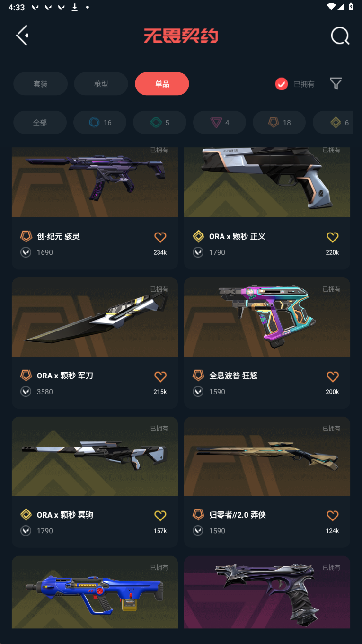Image resolution: width=362 pixels, height=644 pixels.
Task: Open the ORA x 颗秒 军刀 knife thumbnail
Action: [95, 317]
